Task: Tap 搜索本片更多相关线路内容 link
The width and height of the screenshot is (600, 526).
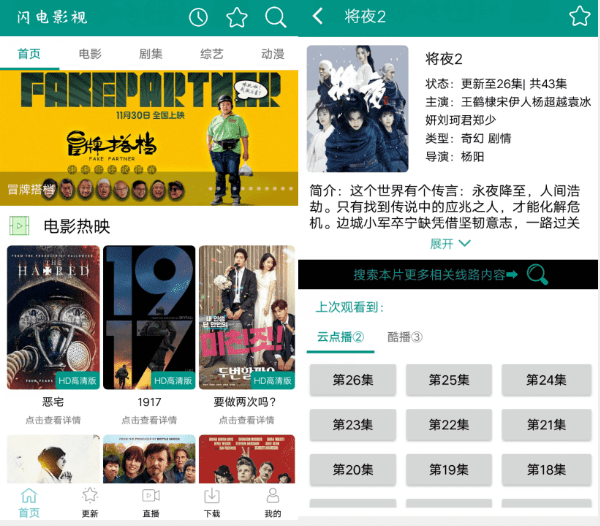Action: click(435, 275)
